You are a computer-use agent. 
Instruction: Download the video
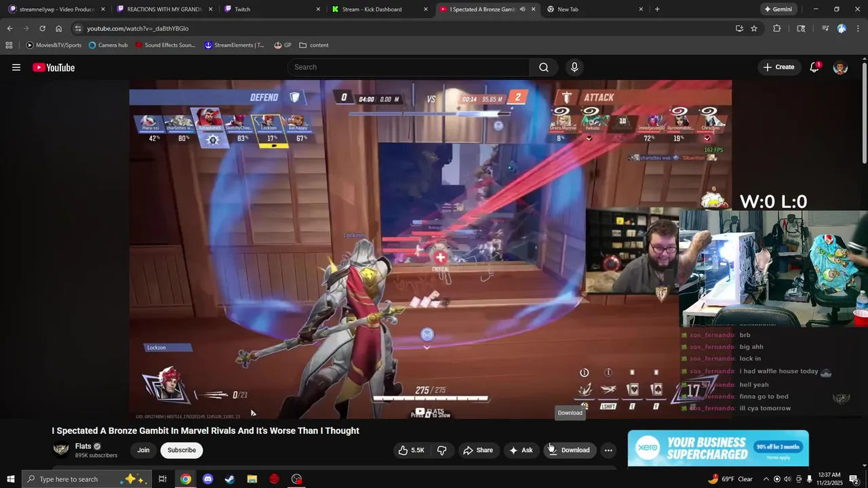point(570,450)
